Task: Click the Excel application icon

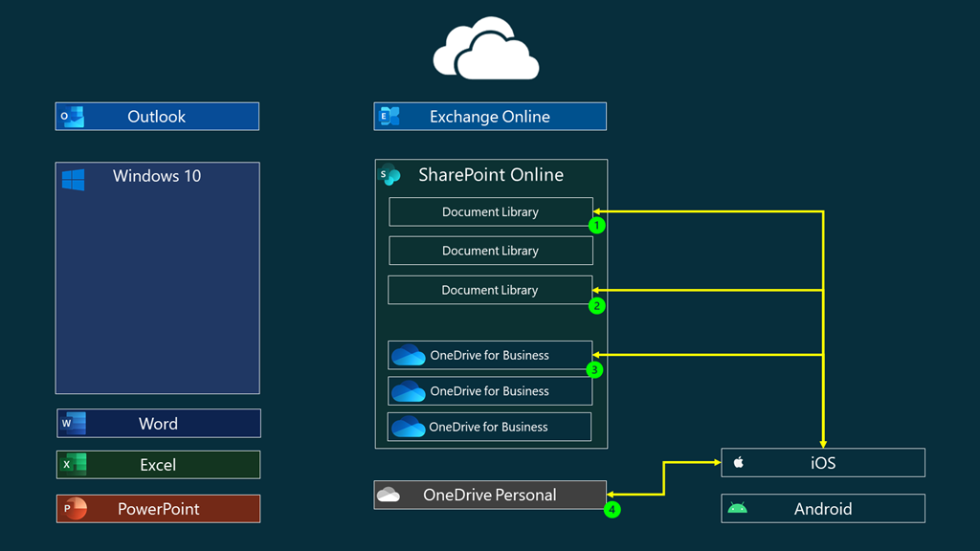Action: [x=75, y=465]
